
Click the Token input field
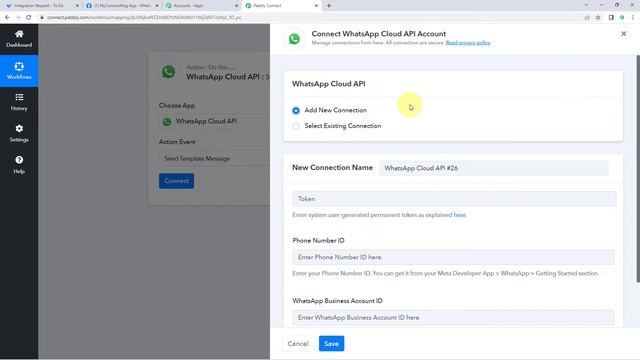pyautogui.click(x=454, y=199)
